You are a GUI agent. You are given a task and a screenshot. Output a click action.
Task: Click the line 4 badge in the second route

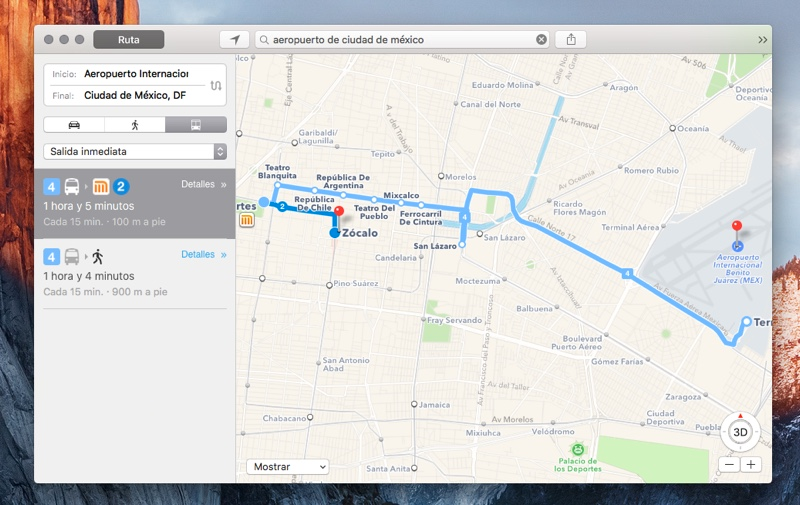click(52, 257)
